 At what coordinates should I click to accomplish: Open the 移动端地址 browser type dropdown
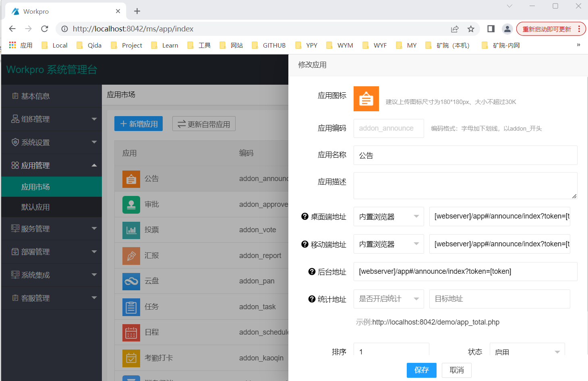tap(389, 244)
